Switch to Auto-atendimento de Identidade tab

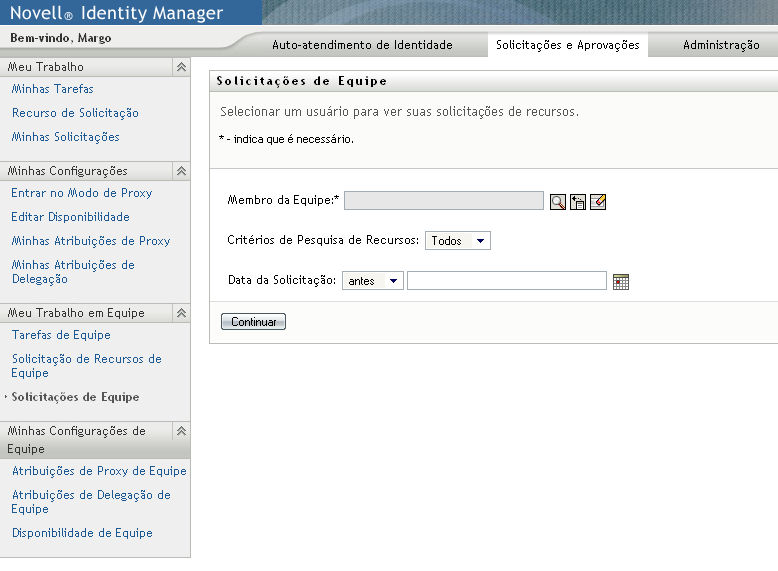pyautogui.click(x=362, y=45)
